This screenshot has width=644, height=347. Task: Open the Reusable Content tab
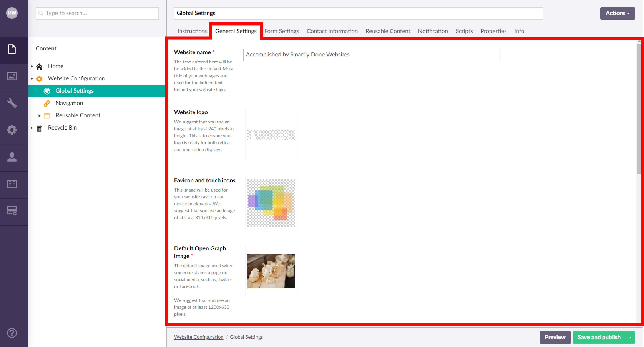click(388, 31)
